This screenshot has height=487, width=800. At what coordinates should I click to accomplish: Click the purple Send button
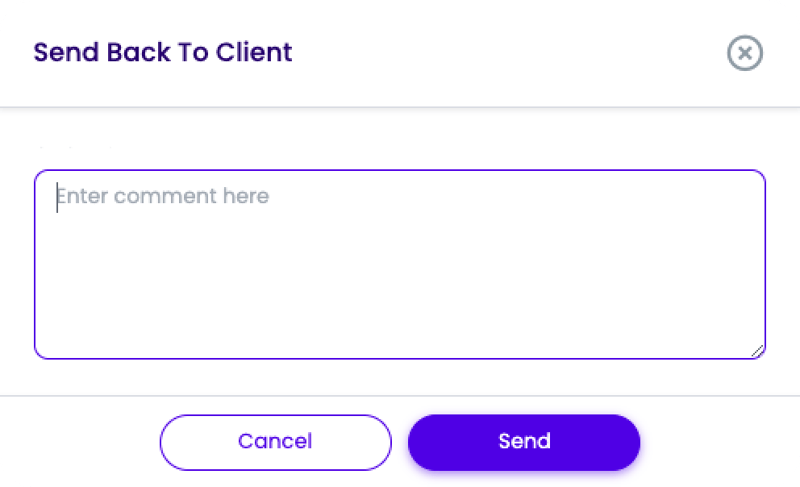pos(524,441)
